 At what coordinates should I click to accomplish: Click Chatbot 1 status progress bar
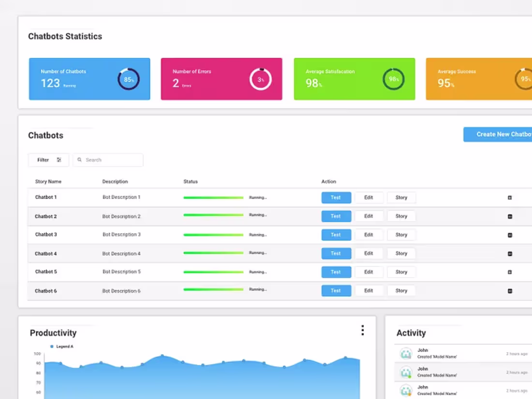[213, 197]
